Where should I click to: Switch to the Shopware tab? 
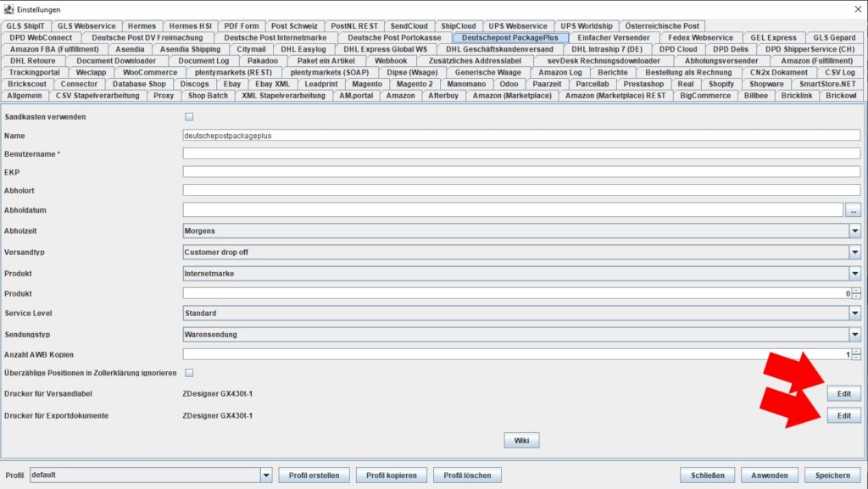[x=766, y=84]
